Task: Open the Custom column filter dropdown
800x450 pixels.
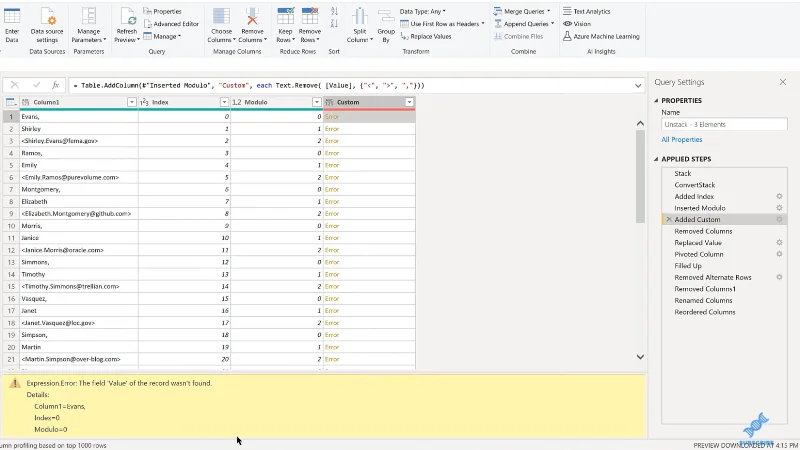Action: point(409,103)
